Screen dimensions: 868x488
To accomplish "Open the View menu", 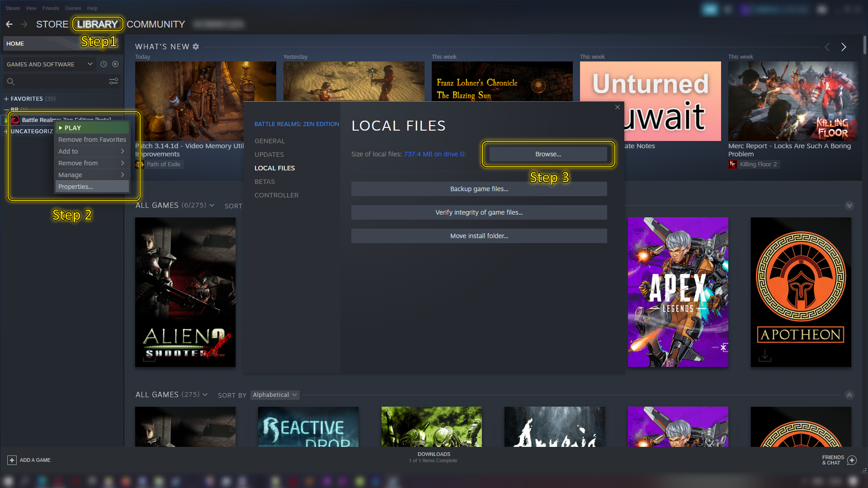I will [x=31, y=8].
